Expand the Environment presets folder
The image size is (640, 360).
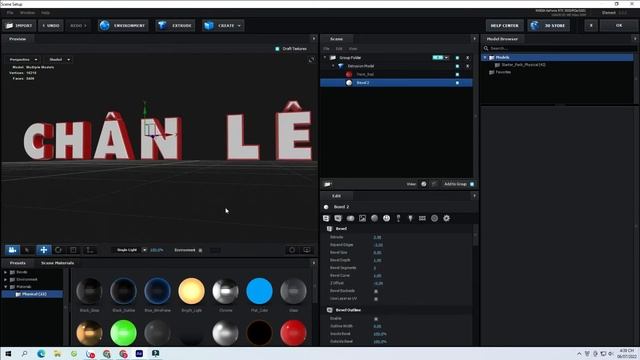5,280
